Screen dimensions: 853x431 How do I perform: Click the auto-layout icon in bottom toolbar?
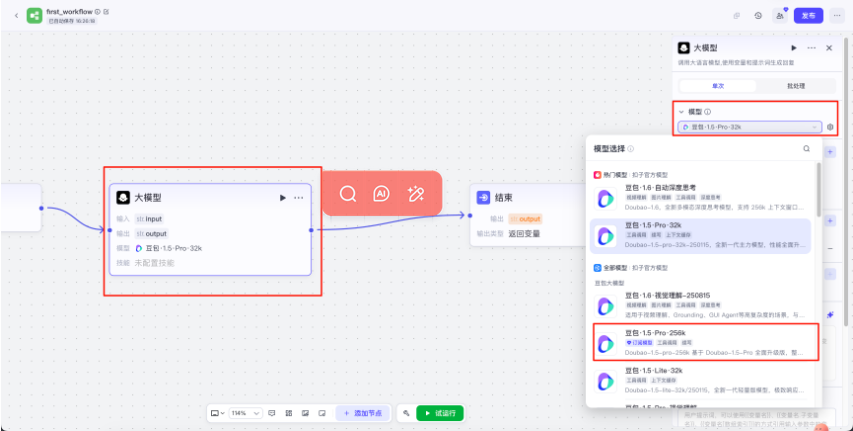click(x=289, y=414)
